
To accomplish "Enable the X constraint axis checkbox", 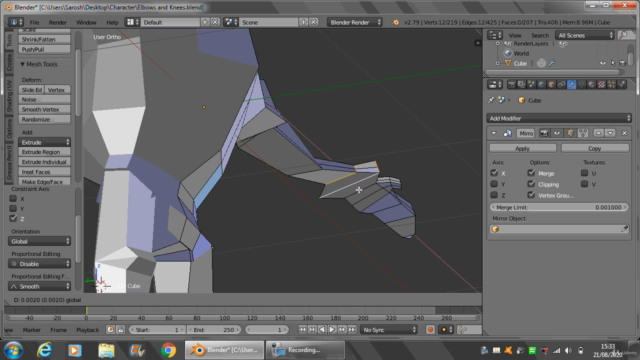I will pos(13,198).
